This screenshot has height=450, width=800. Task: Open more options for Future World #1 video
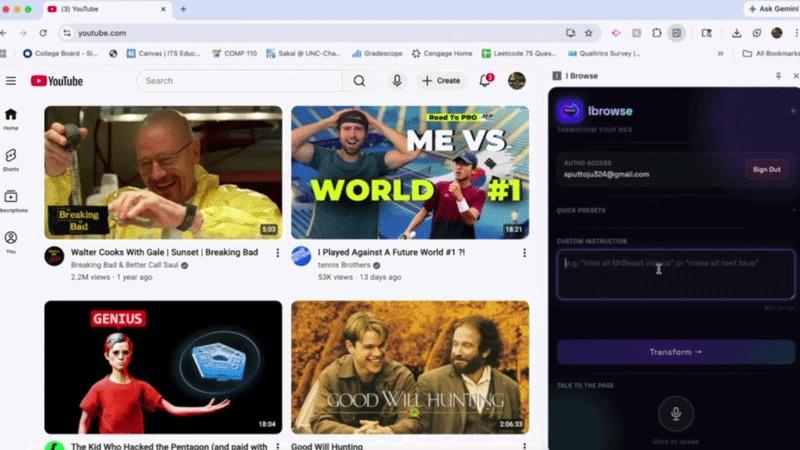click(x=524, y=253)
